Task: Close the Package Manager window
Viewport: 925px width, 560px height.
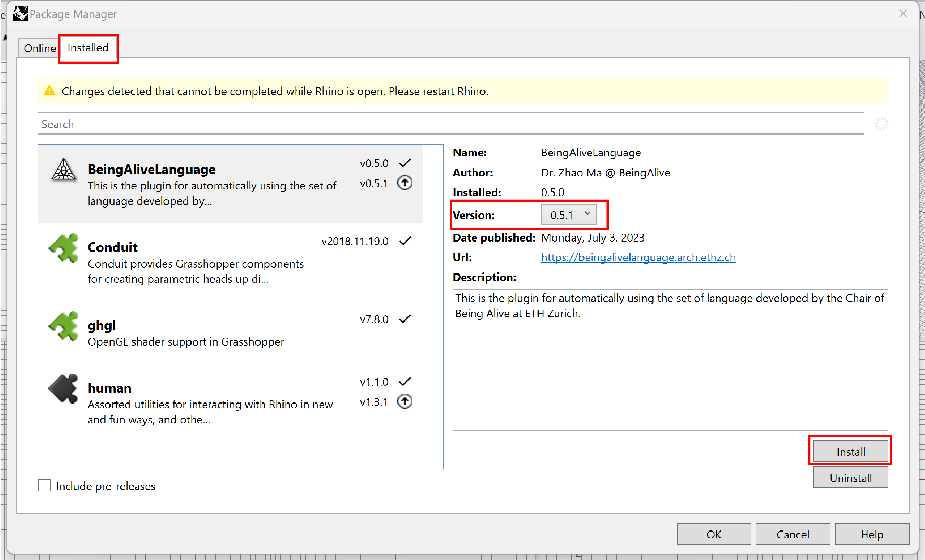Action: click(x=903, y=14)
